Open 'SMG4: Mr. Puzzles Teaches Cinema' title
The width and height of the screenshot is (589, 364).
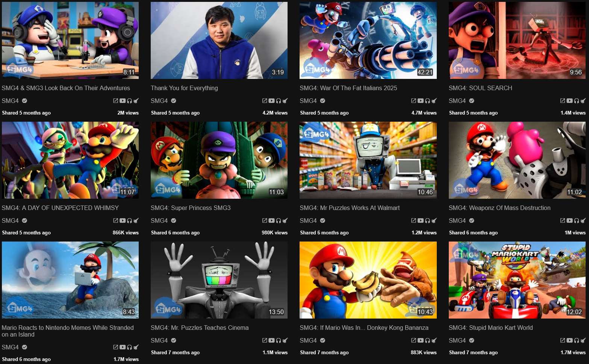pyautogui.click(x=200, y=328)
